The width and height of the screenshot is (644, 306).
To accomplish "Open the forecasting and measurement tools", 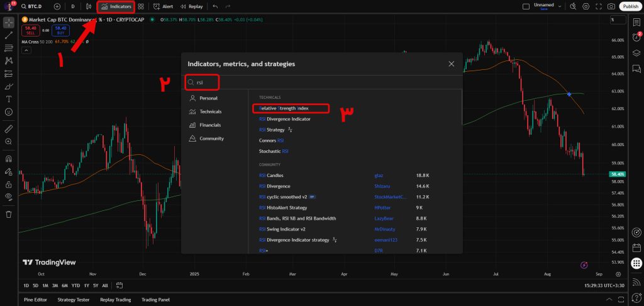I will tap(9, 74).
